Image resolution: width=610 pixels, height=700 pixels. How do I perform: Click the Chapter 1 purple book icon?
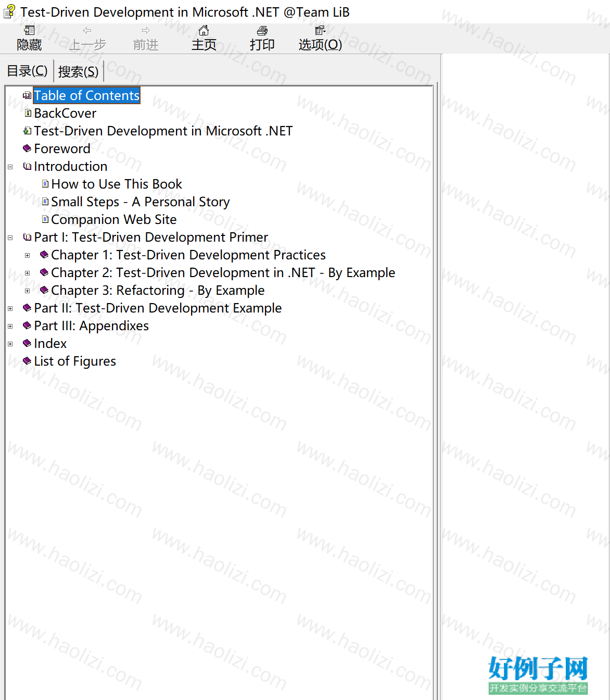45,255
